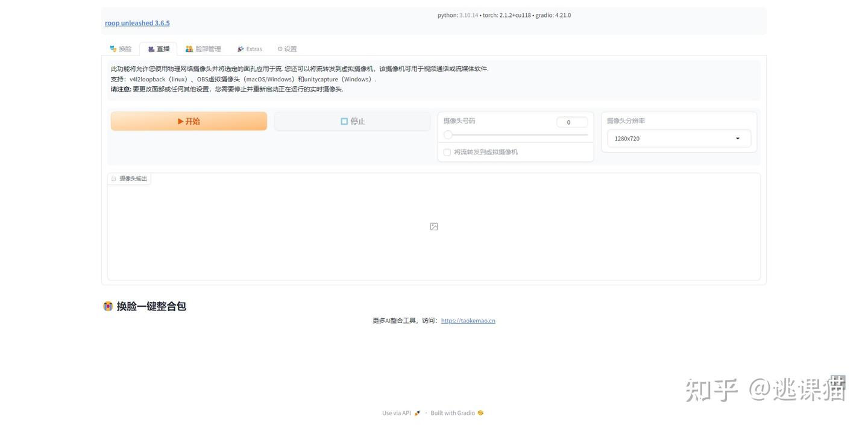Click the face-swap tab icon
This screenshot has height=425, width=868.
tap(113, 49)
